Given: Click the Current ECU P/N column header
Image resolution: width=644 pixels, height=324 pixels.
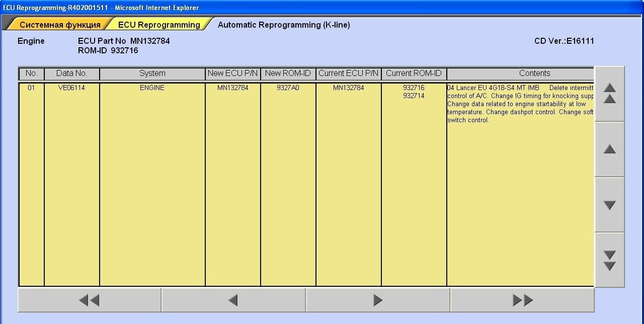Looking at the screenshot, I should pos(349,73).
